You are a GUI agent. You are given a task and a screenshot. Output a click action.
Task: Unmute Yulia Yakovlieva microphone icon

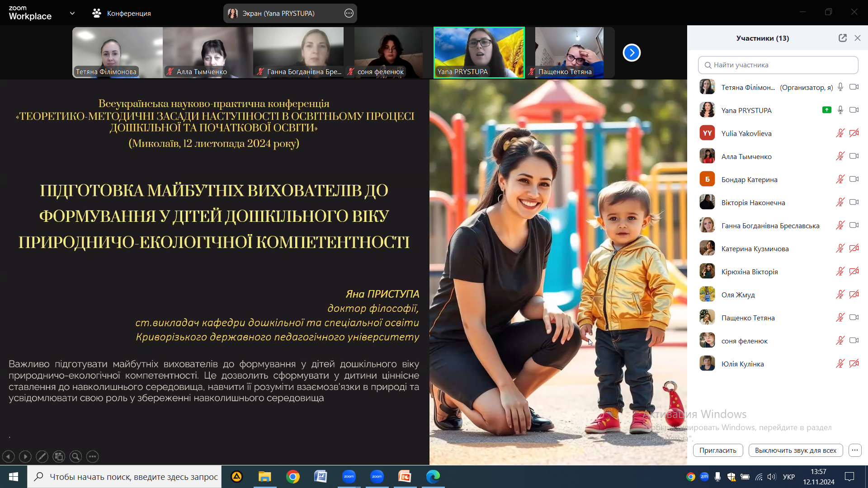click(x=840, y=133)
